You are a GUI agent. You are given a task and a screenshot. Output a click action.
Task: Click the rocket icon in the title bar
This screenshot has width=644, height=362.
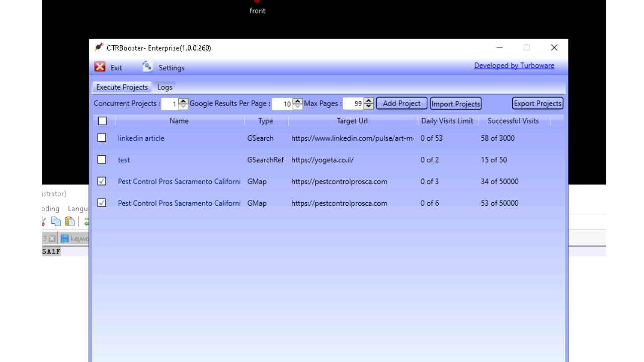(99, 47)
